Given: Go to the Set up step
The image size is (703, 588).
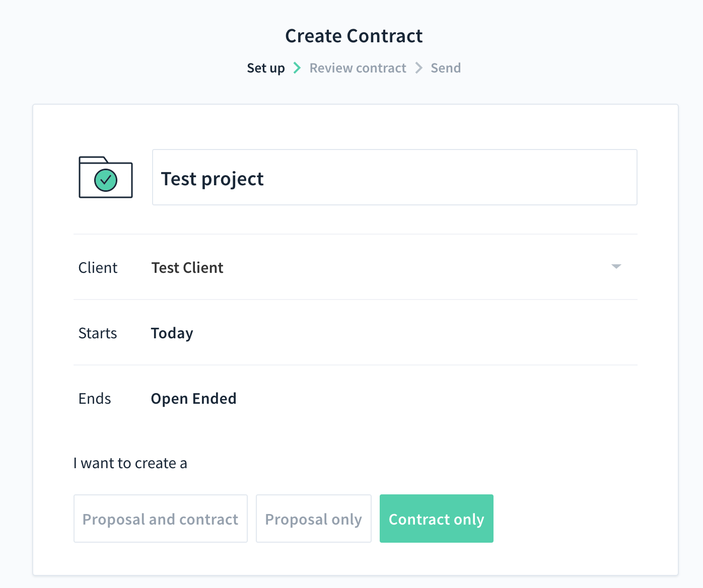Looking at the screenshot, I should [x=265, y=68].
